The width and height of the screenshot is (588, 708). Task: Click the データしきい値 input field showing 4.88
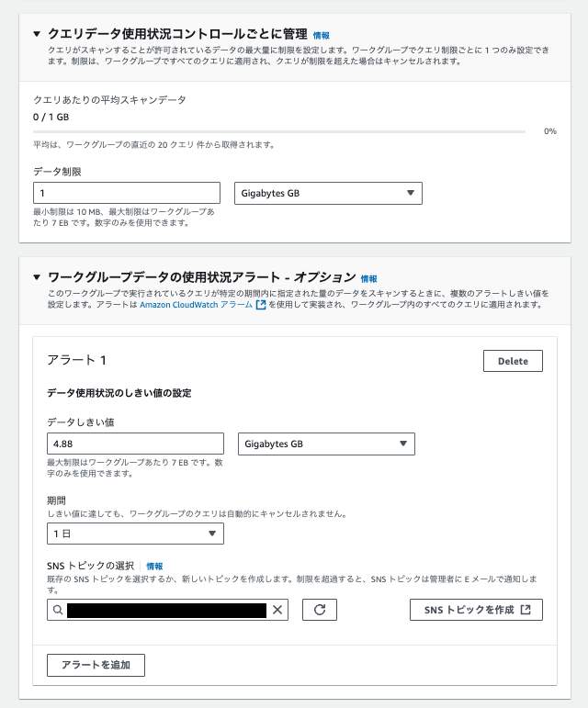pos(135,444)
